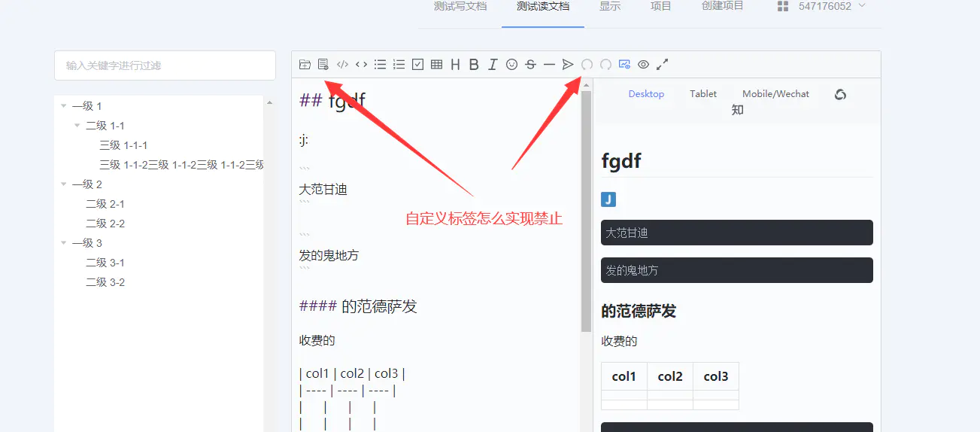The height and width of the screenshot is (432, 980).
Task: Select tree item 二级 3-2
Action: click(105, 282)
